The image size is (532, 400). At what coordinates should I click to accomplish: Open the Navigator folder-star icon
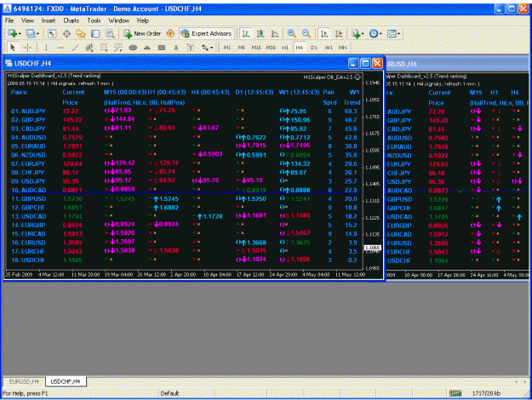pos(81,33)
